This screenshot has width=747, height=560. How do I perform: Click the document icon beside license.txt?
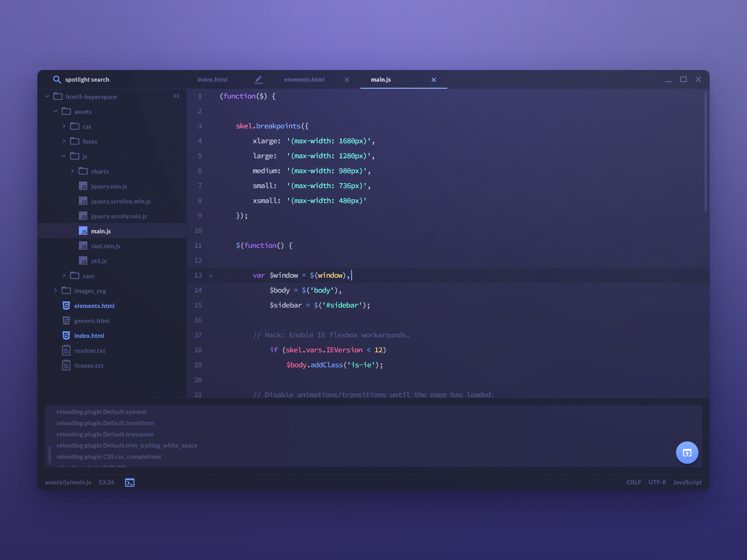66,365
